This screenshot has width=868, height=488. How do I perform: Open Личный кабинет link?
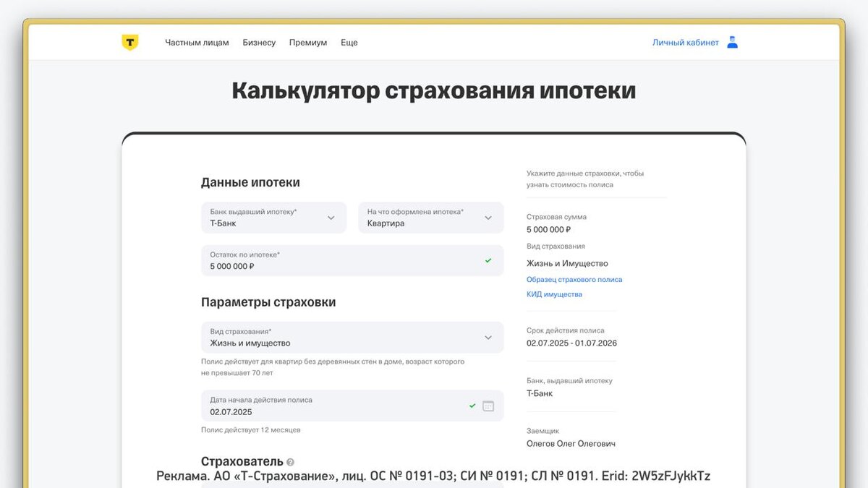[686, 43]
